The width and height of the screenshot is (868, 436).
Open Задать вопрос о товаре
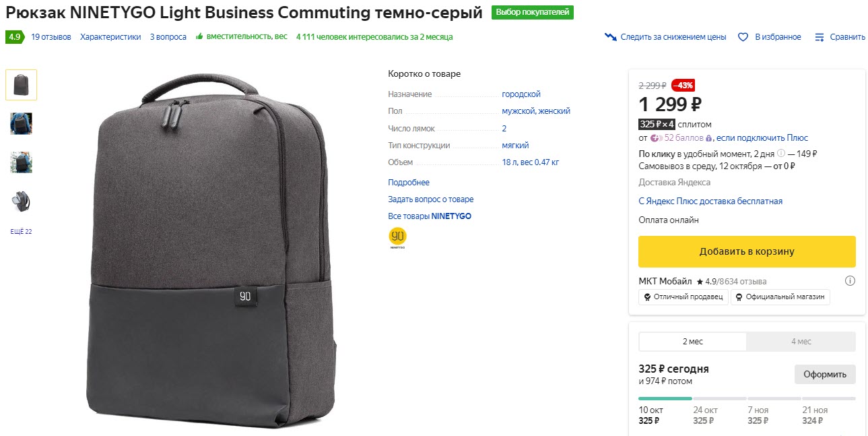point(432,199)
